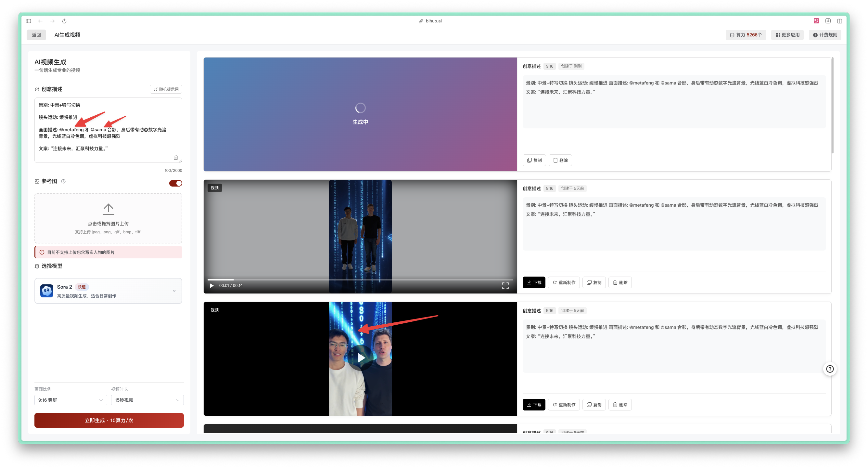
Task: View the 计费规则 billing rules
Action: click(x=825, y=35)
